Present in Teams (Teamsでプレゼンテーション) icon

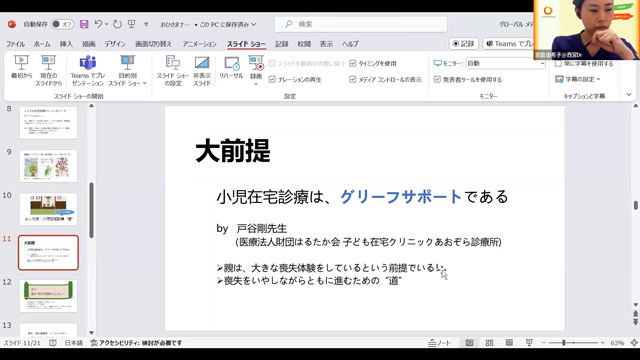pyautogui.click(x=88, y=62)
